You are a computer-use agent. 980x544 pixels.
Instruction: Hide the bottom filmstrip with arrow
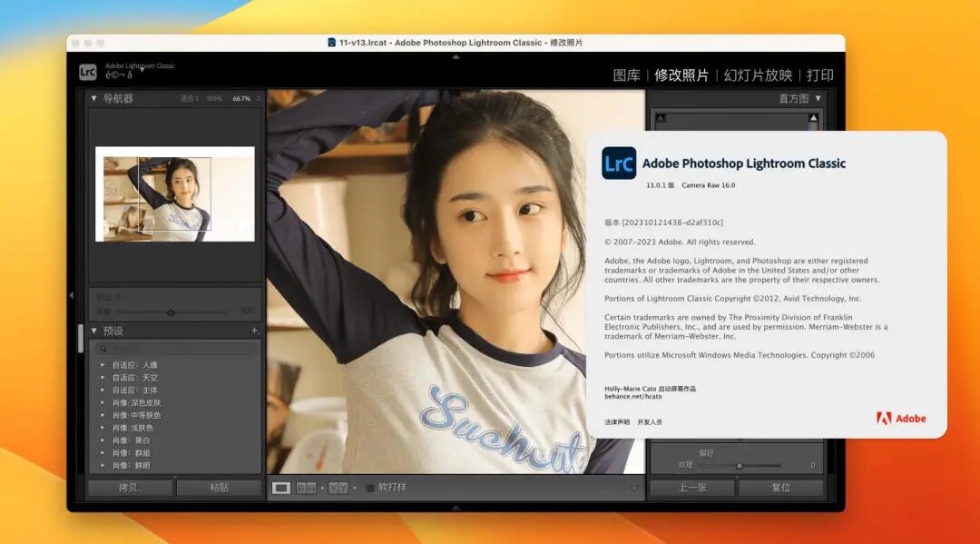click(x=456, y=508)
